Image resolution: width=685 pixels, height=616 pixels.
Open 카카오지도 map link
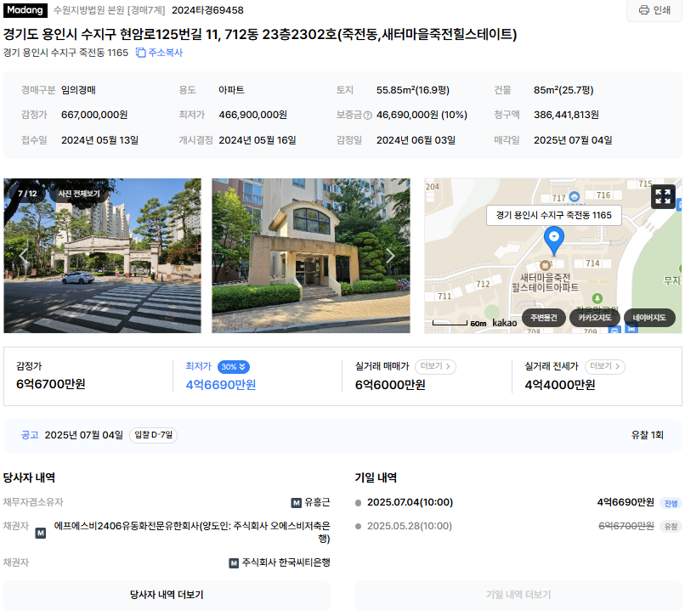595,318
